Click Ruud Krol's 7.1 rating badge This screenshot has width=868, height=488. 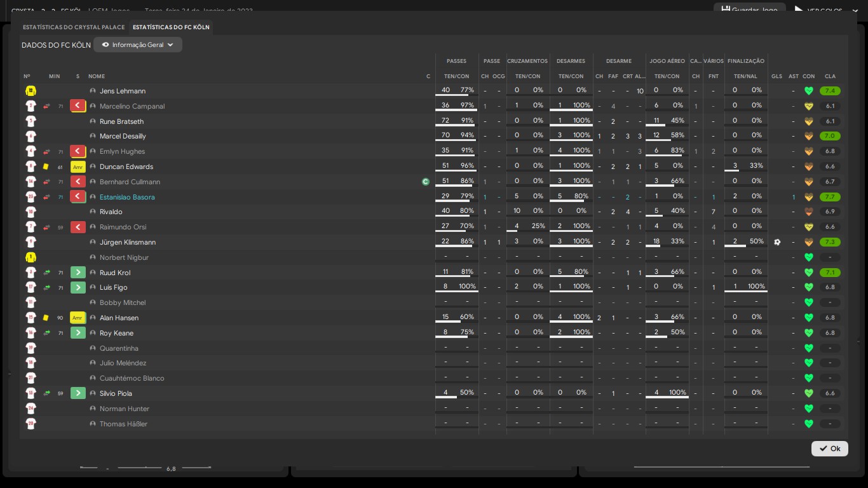(x=830, y=273)
